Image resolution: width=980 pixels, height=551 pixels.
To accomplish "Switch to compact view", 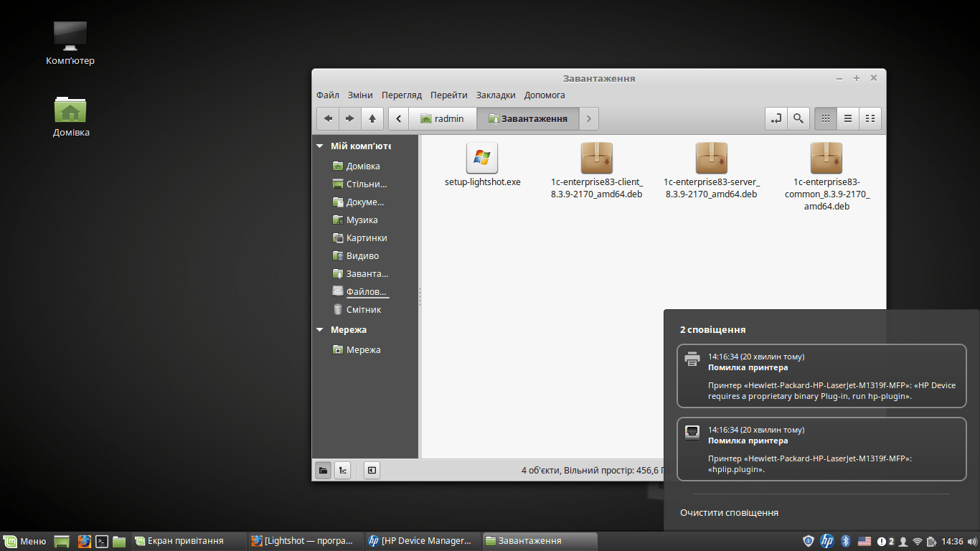I will coord(870,118).
